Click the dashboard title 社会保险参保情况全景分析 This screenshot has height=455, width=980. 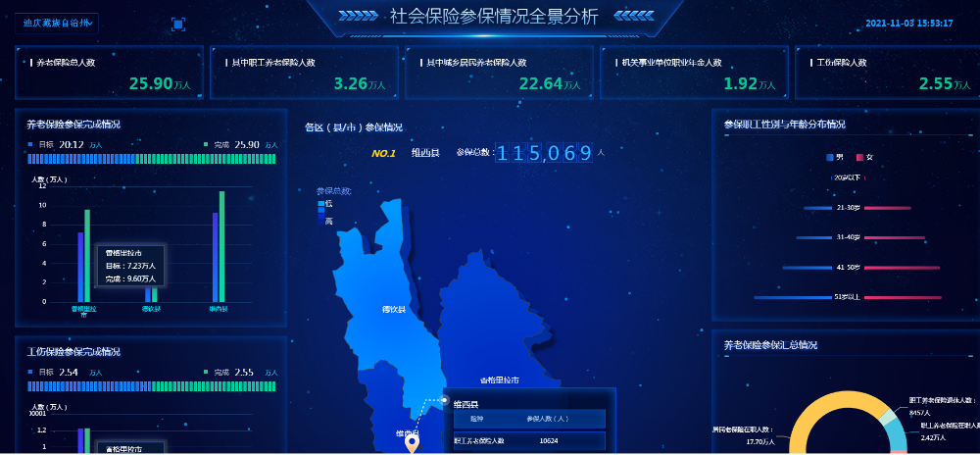tap(494, 17)
